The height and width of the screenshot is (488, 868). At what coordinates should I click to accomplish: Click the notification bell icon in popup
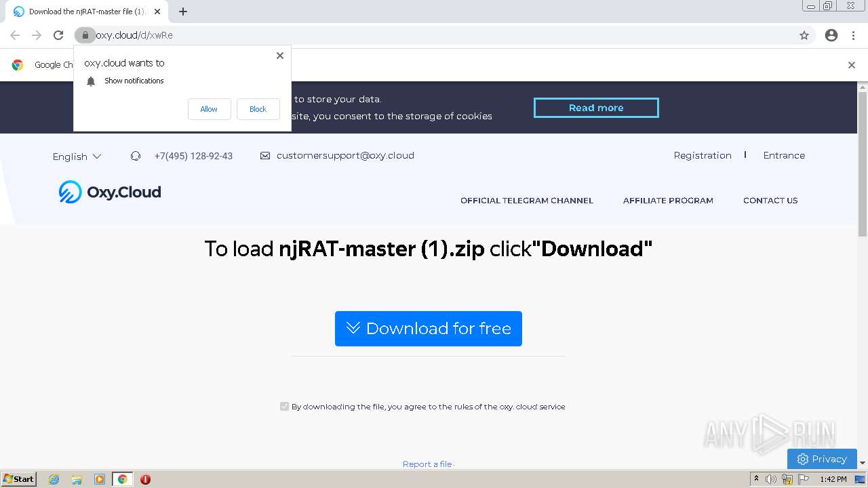(x=91, y=81)
